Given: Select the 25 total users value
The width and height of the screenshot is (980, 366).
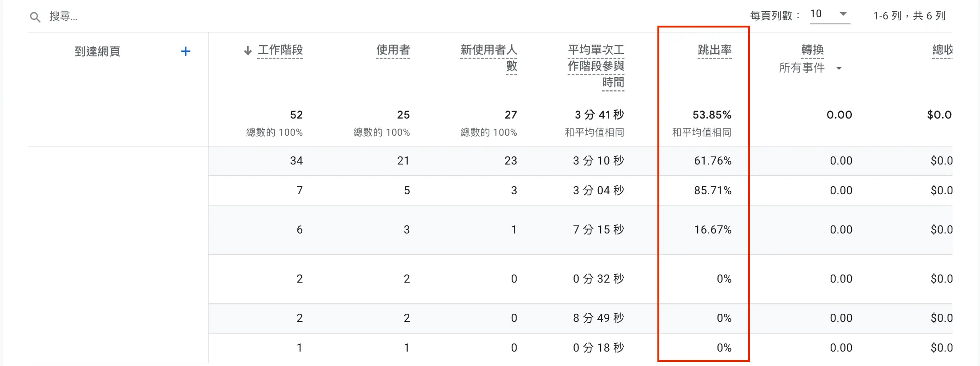Looking at the screenshot, I should pos(403,115).
